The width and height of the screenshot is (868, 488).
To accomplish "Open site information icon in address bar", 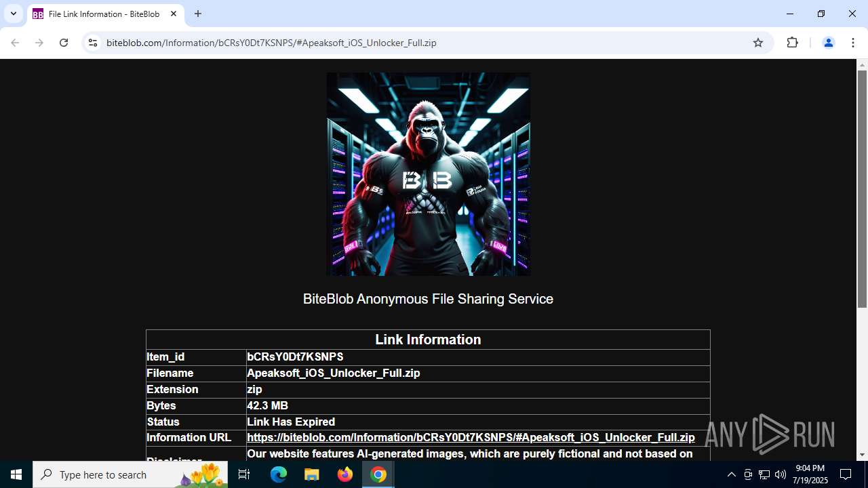I will (93, 43).
